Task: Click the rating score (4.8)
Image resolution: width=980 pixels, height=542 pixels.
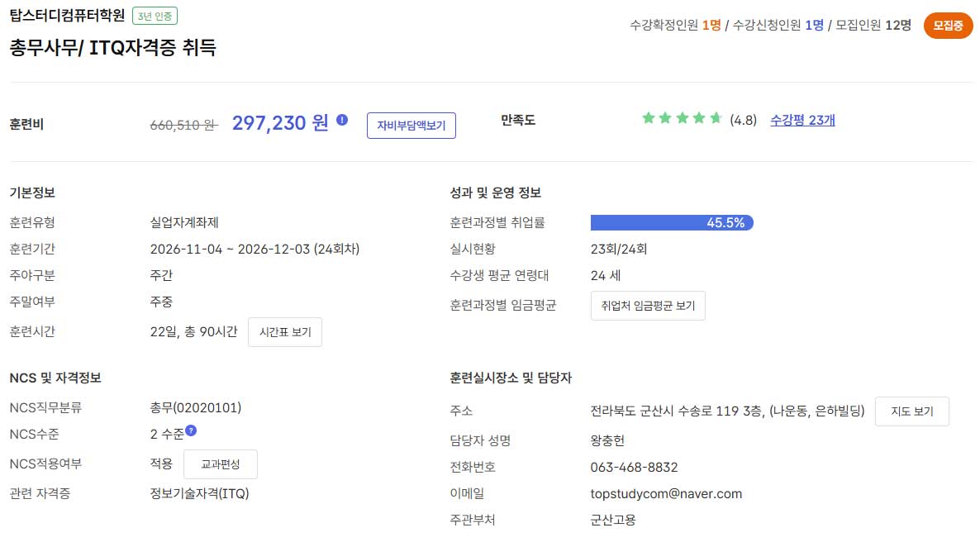Action: tap(743, 120)
